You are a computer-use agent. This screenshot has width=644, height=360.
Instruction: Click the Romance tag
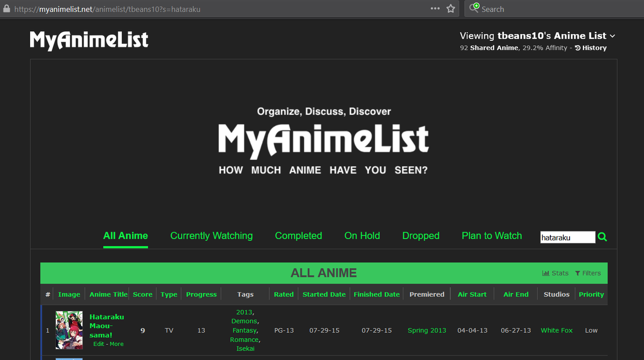point(245,339)
